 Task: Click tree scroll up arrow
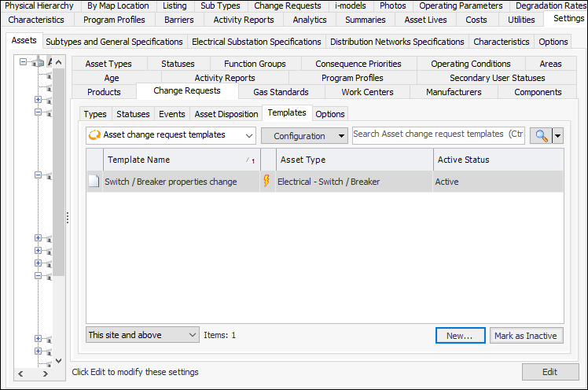58,62
